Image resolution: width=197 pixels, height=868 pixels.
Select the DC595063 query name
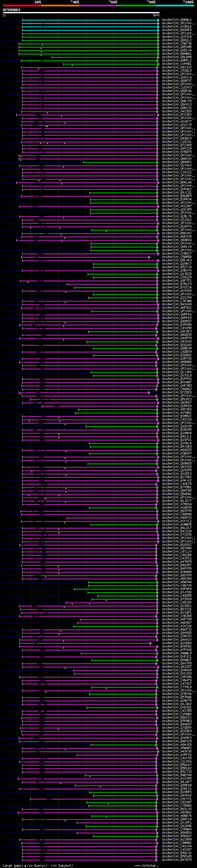click(x=11, y=10)
